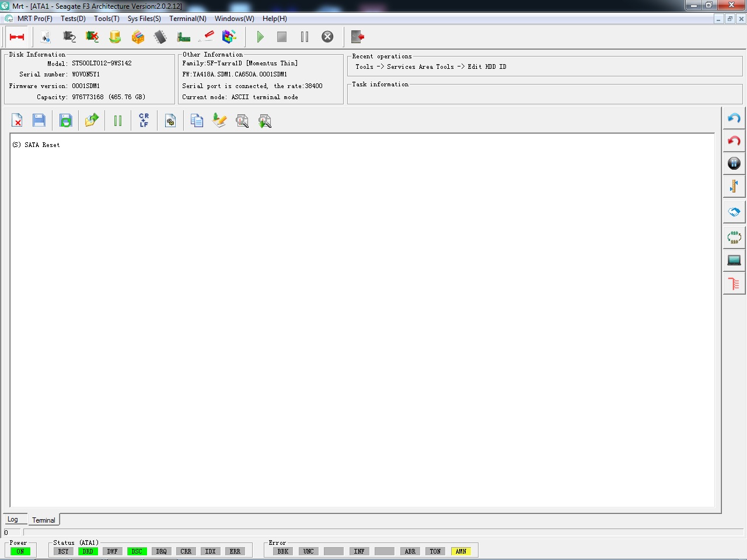747x560 pixels.
Task: Stop the task with square button
Action: click(x=282, y=37)
